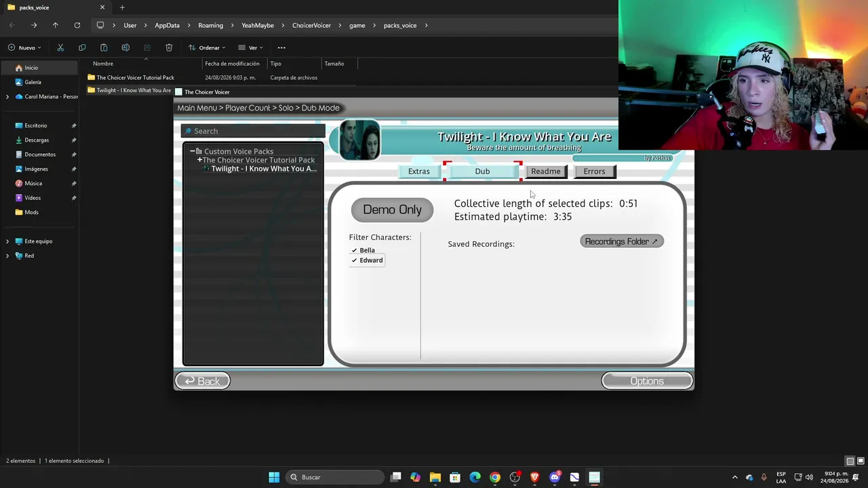Open the Errors tab
Image resolution: width=868 pixels, height=488 pixels.
coord(594,171)
